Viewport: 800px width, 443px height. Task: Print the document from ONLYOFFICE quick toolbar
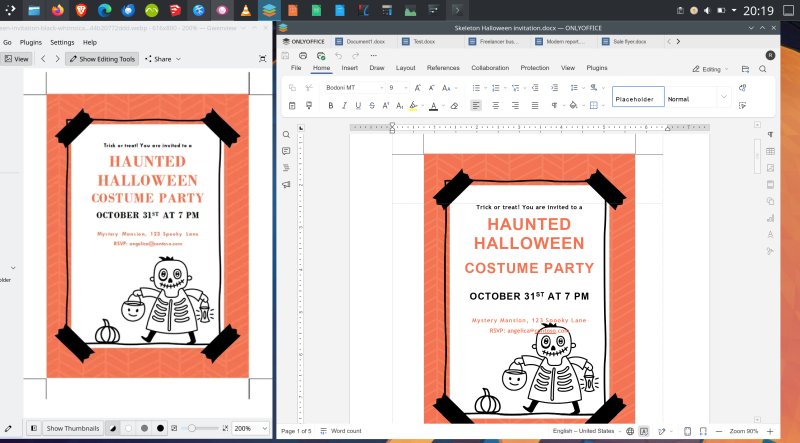pos(303,55)
